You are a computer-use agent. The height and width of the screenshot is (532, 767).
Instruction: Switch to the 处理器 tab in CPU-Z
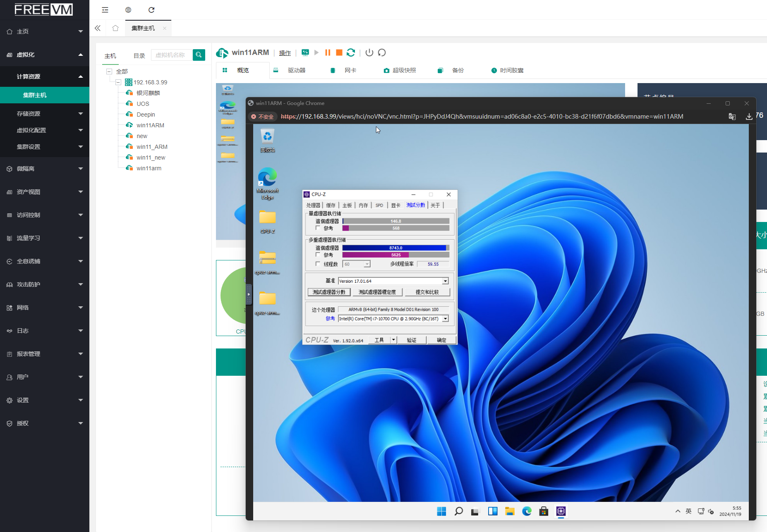click(313, 205)
